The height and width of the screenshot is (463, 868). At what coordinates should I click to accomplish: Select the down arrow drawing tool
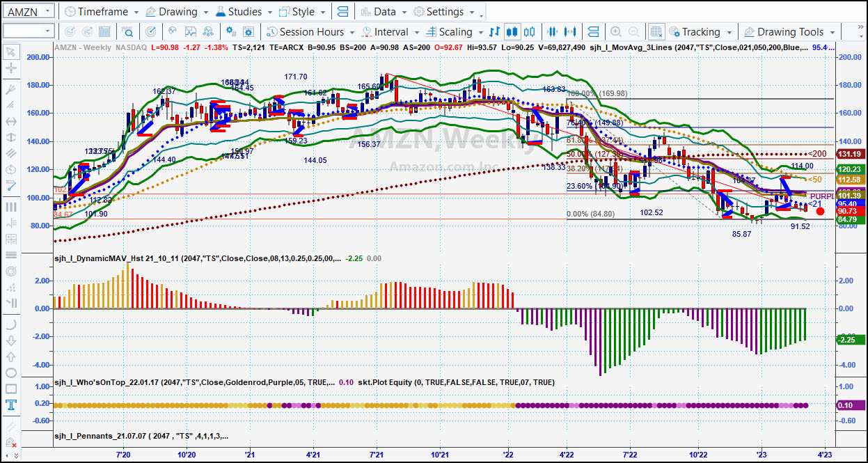click(11, 340)
